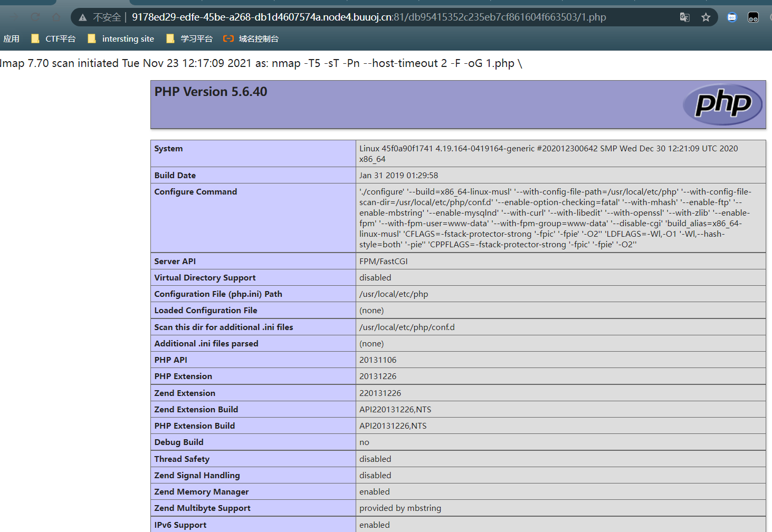Click the not-secure warning triangle icon

pyautogui.click(x=83, y=17)
